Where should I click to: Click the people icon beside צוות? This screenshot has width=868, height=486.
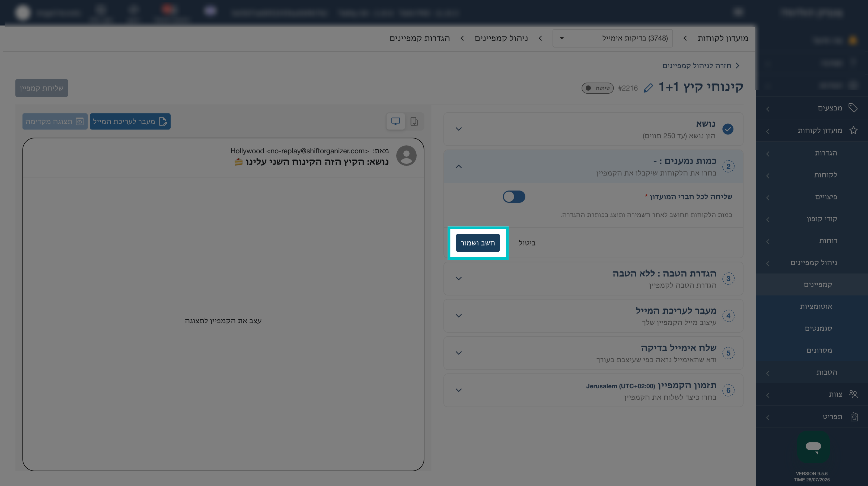point(853,394)
